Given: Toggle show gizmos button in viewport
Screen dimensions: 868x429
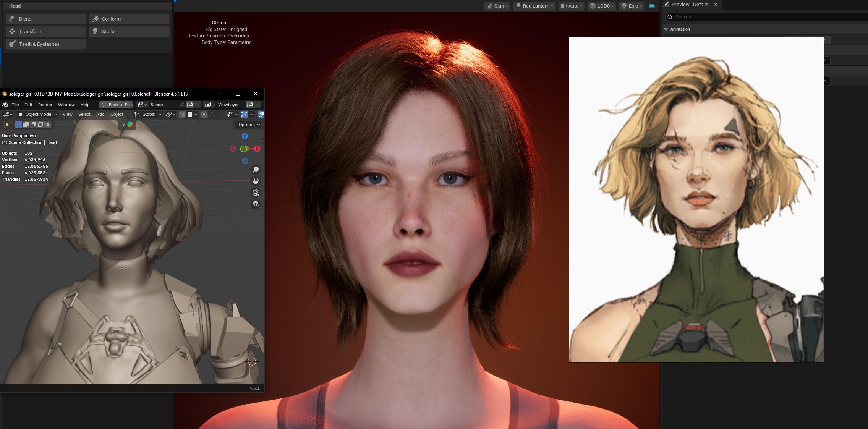Looking at the screenshot, I should click(244, 114).
